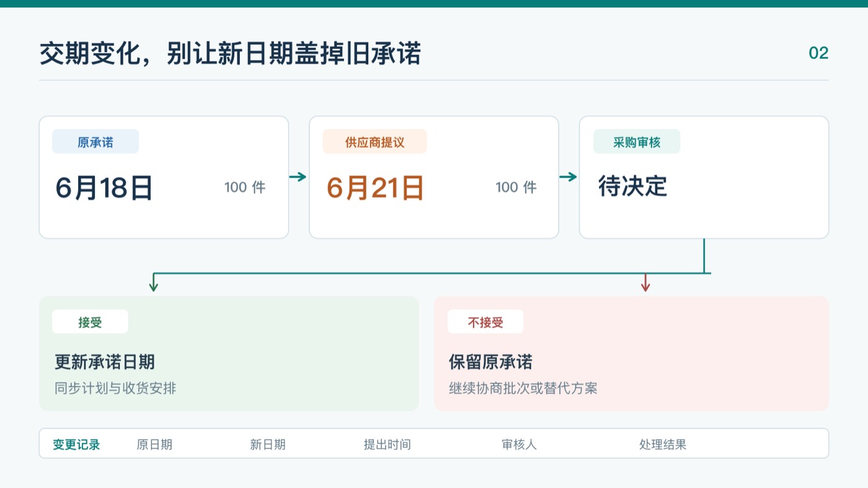Click the 供应商提议 tag
The height and width of the screenshot is (488, 868).
tap(374, 142)
